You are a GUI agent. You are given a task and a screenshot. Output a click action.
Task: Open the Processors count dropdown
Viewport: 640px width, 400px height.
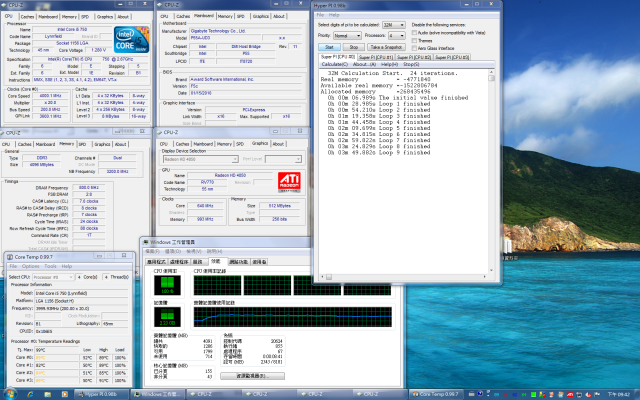(396, 36)
